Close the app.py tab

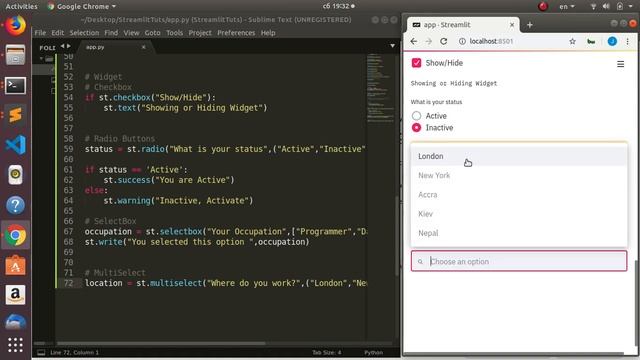[143, 47]
